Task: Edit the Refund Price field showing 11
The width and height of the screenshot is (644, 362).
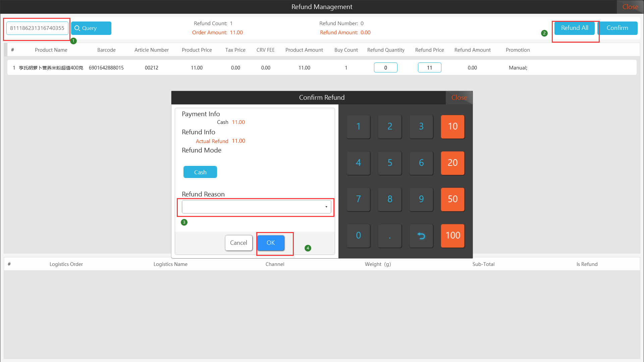Action: (429, 68)
